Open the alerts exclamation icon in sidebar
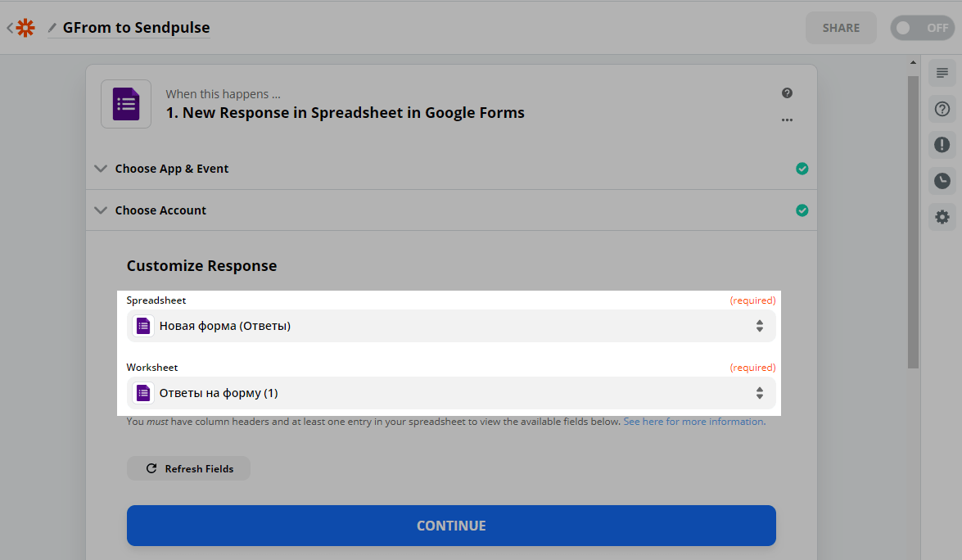Viewport: 962px width, 560px height. coord(942,145)
